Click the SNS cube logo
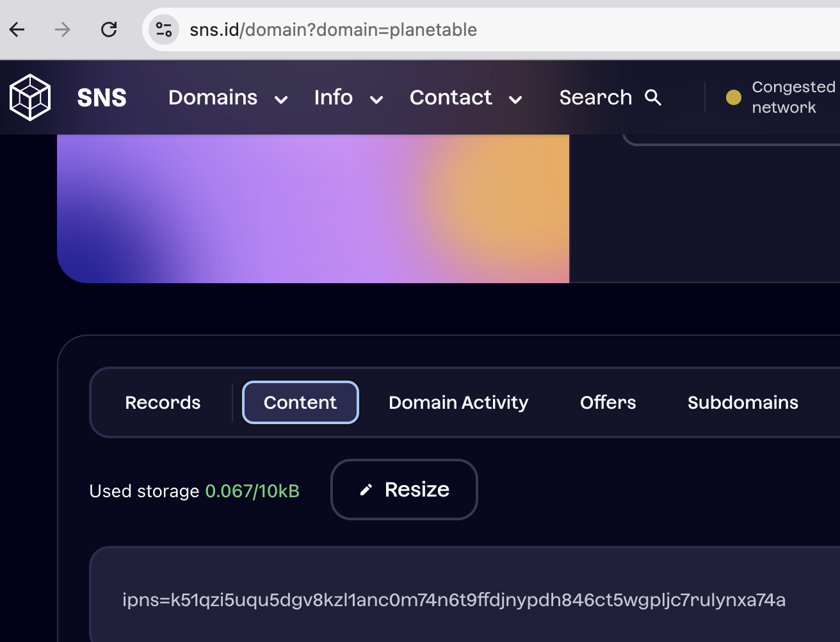This screenshot has width=840, height=642. pyautogui.click(x=30, y=97)
